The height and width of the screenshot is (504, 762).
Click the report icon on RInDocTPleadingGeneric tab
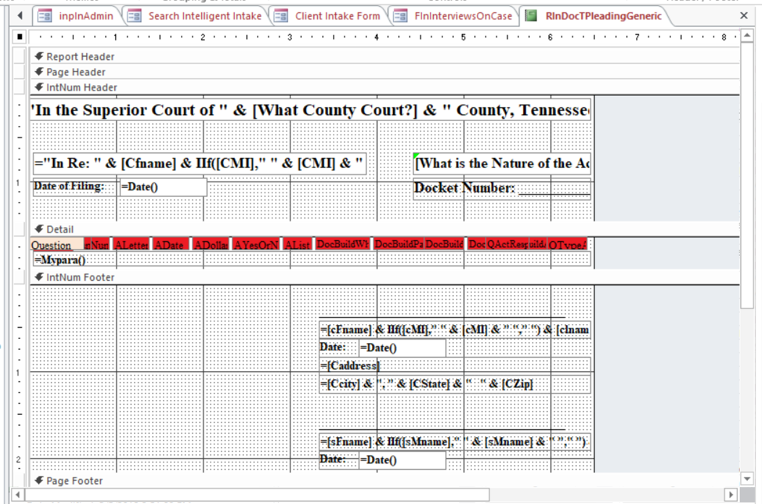coord(531,16)
